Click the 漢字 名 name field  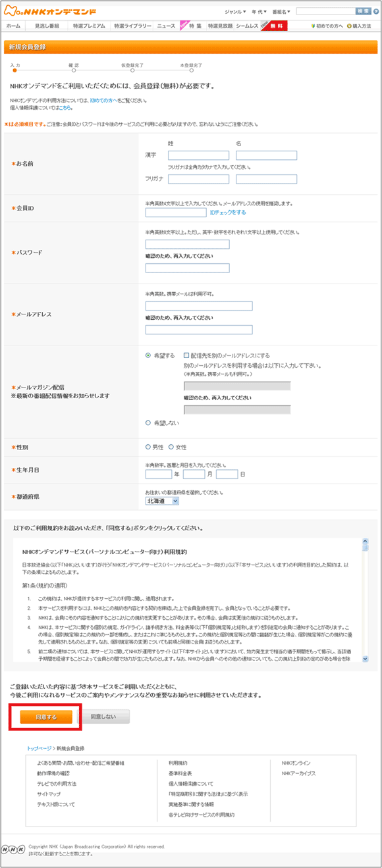coord(266,155)
